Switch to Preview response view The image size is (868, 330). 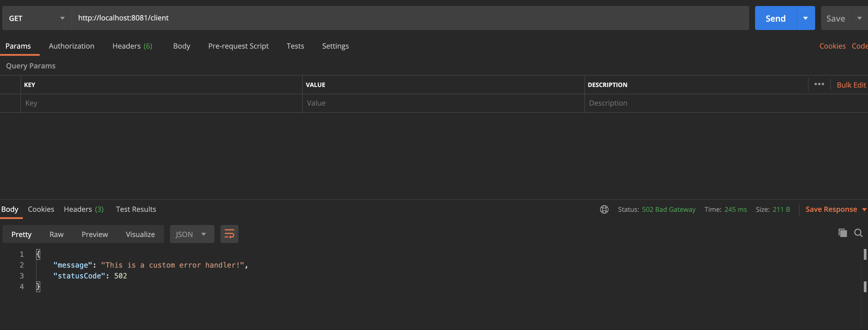[x=95, y=234]
